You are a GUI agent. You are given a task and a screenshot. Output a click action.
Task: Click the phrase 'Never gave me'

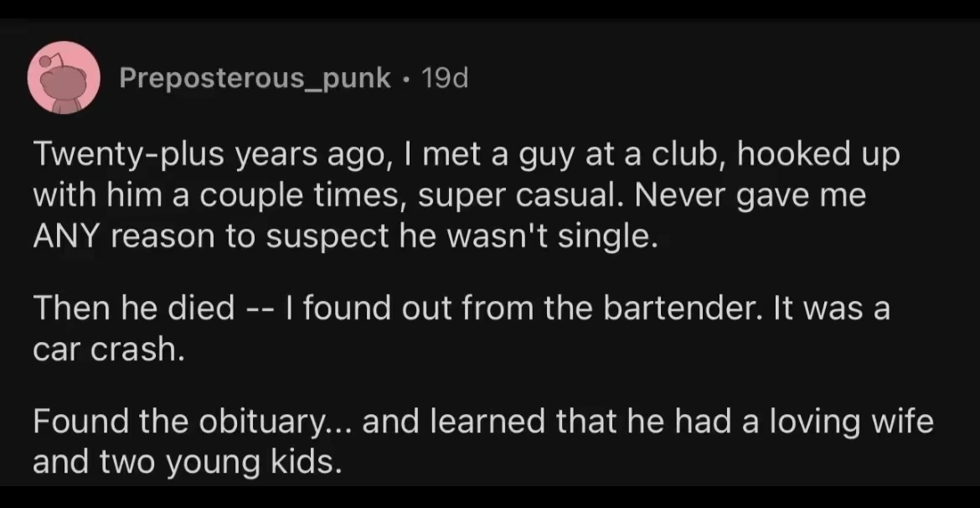[x=750, y=196]
